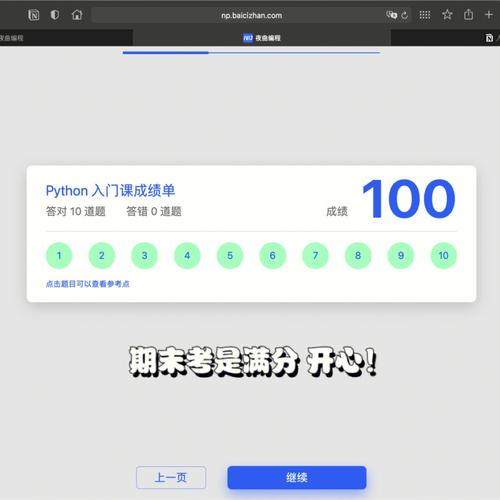500x500 pixels.
Task: Open question 5 circle
Action: pos(230,256)
